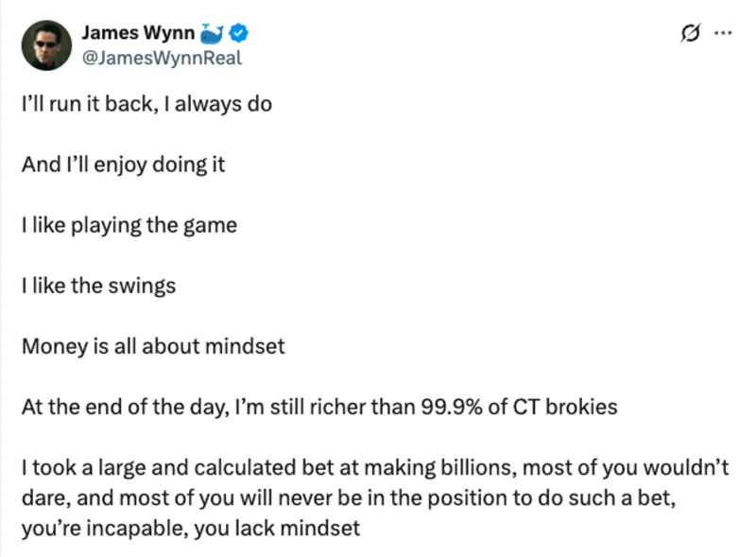Click the "I like playing the game" line
The height and width of the screenshot is (557, 756).
click(129, 224)
